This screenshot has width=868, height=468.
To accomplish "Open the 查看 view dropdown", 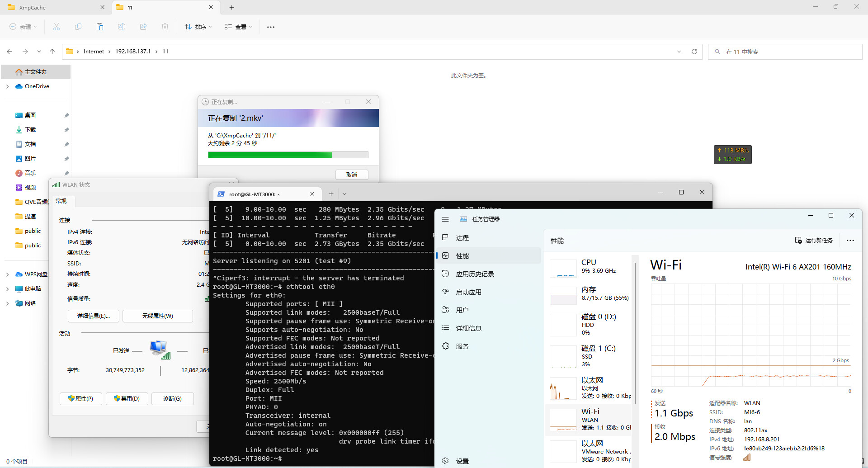I will pyautogui.click(x=238, y=27).
